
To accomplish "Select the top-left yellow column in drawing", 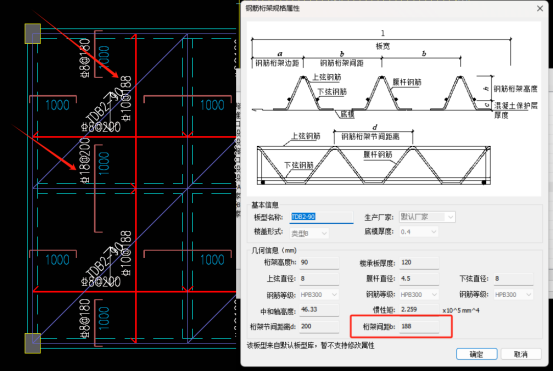I will point(32,33).
